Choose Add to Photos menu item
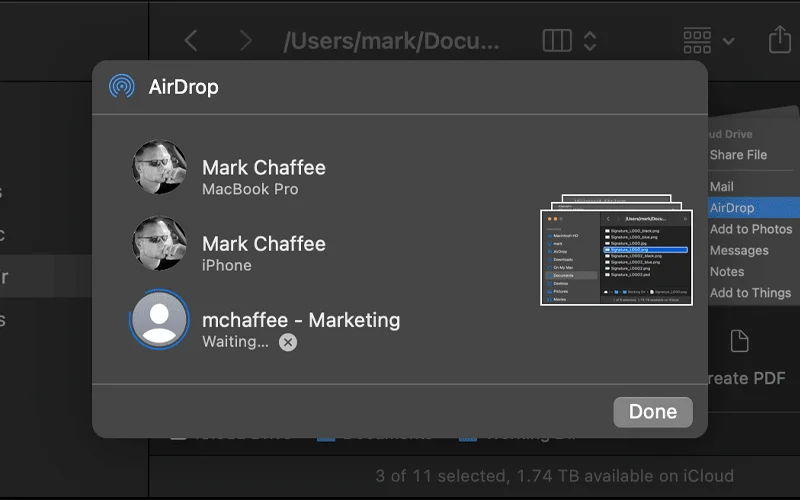The width and height of the screenshot is (800, 500). click(751, 229)
